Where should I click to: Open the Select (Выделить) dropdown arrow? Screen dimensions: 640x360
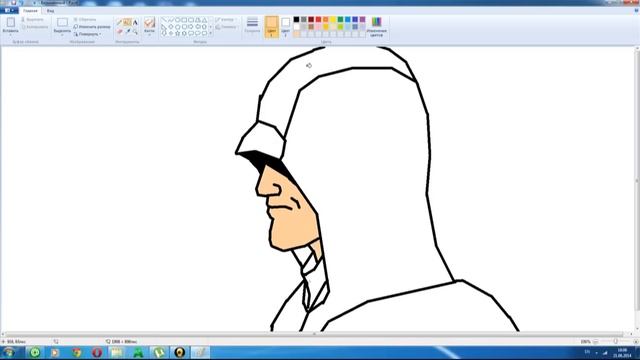pos(62,34)
